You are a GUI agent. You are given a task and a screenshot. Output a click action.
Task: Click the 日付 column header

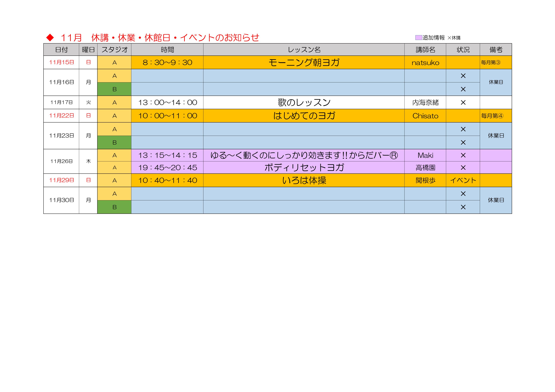pyautogui.click(x=61, y=50)
